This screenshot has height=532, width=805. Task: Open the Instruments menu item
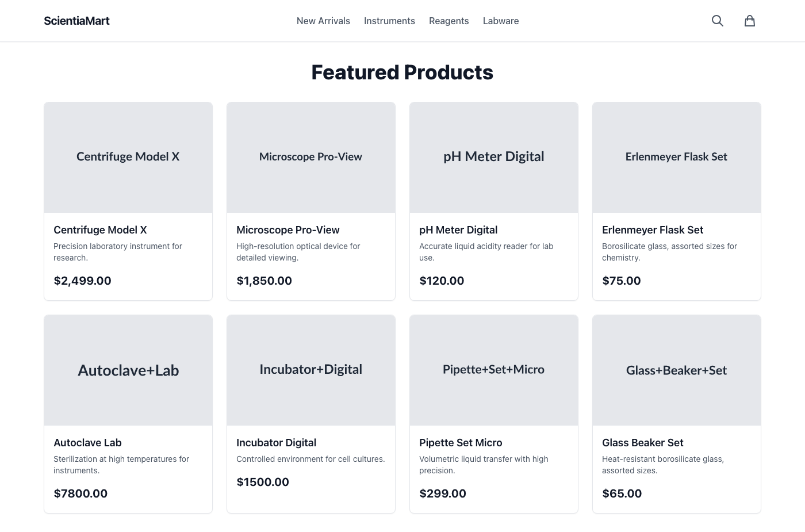click(389, 21)
